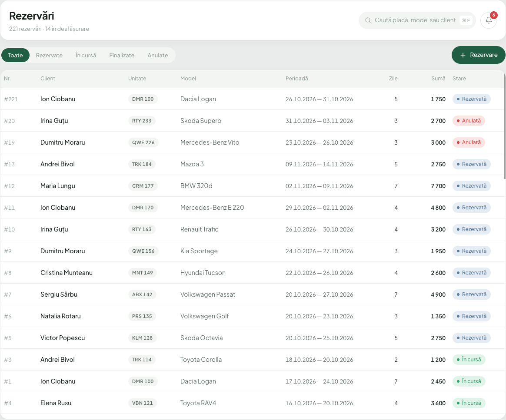Select client Irina Guțu in reservation #20
Screen dimensions: 506x420
click(54, 121)
